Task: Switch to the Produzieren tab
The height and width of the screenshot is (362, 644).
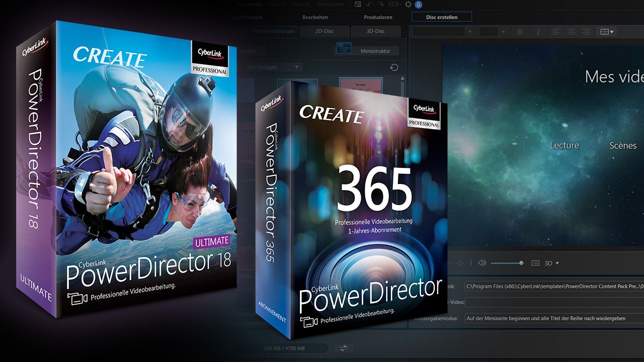Action: (x=378, y=17)
